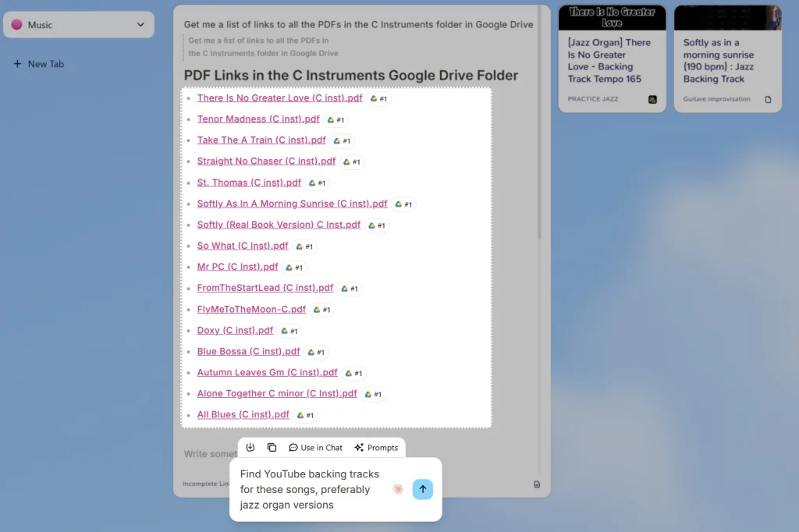Screen dimensions: 799x532
Task: Open a New Tab
Action: (x=38, y=64)
